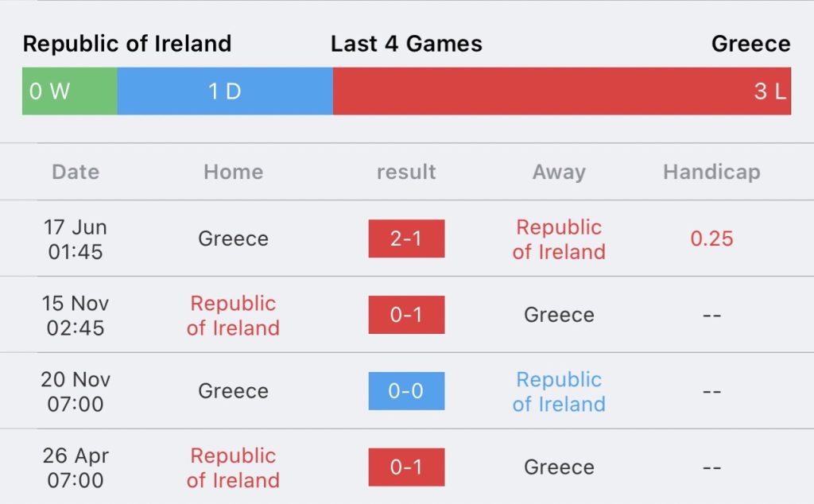Select the Date column header
The width and height of the screenshot is (814, 504).
coord(76,172)
